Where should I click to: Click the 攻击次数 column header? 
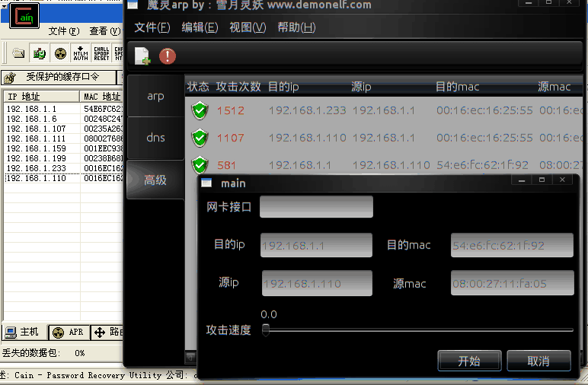coord(238,87)
